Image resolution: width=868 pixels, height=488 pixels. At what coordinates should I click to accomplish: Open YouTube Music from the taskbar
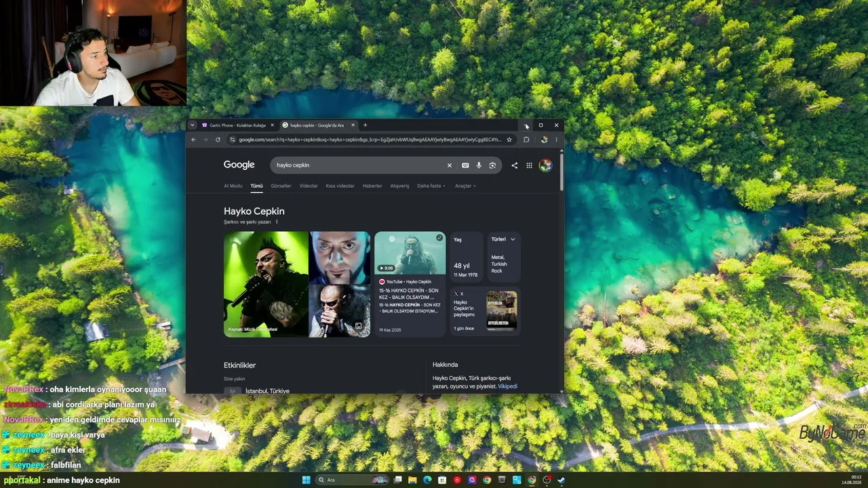click(x=457, y=480)
